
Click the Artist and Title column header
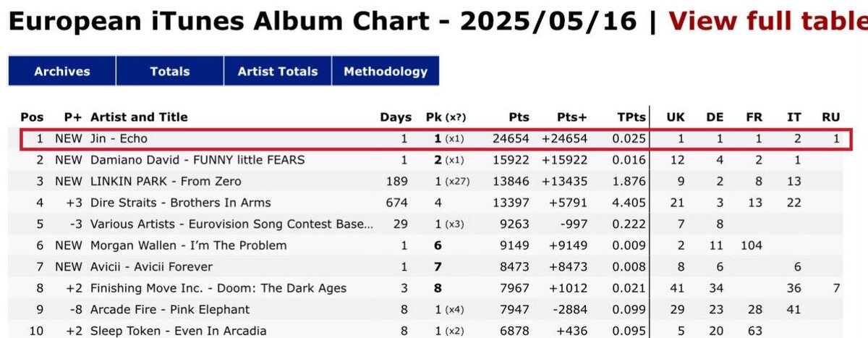tap(139, 117)
